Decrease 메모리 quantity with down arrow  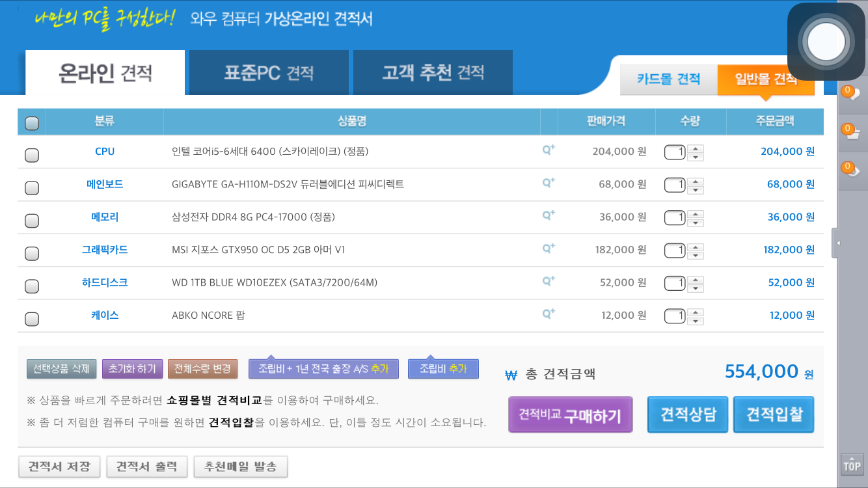[x=696, y=222]
